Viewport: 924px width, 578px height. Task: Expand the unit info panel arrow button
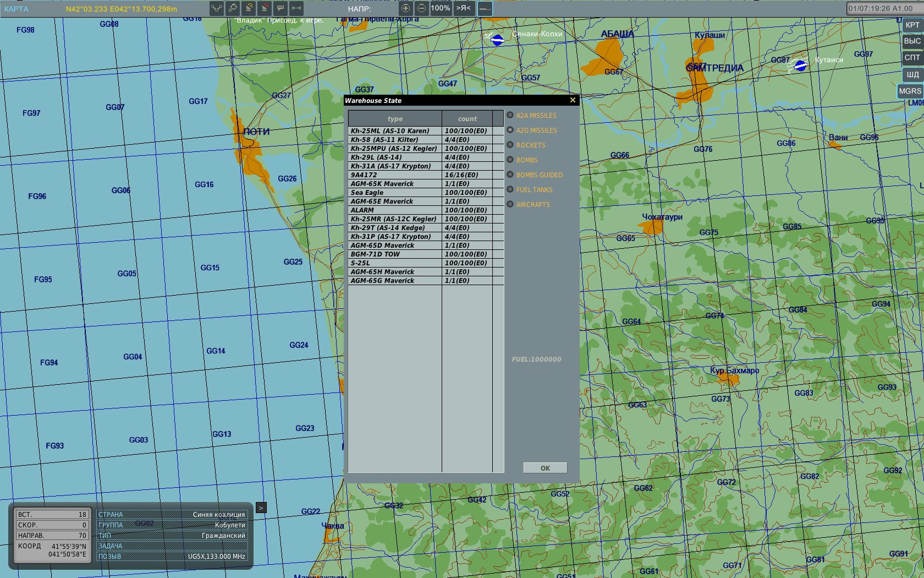click(x=261, y=508)
